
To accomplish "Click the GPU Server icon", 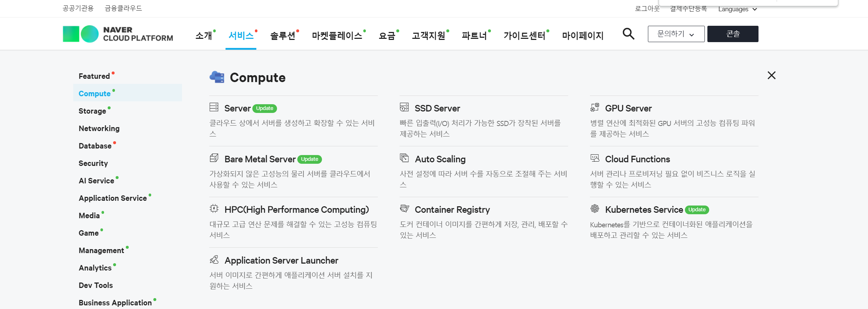I will tap(595, 107).
